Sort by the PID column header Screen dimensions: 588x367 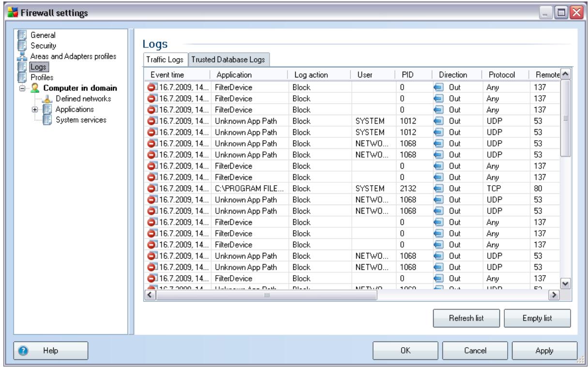click(x=415, y=75)
